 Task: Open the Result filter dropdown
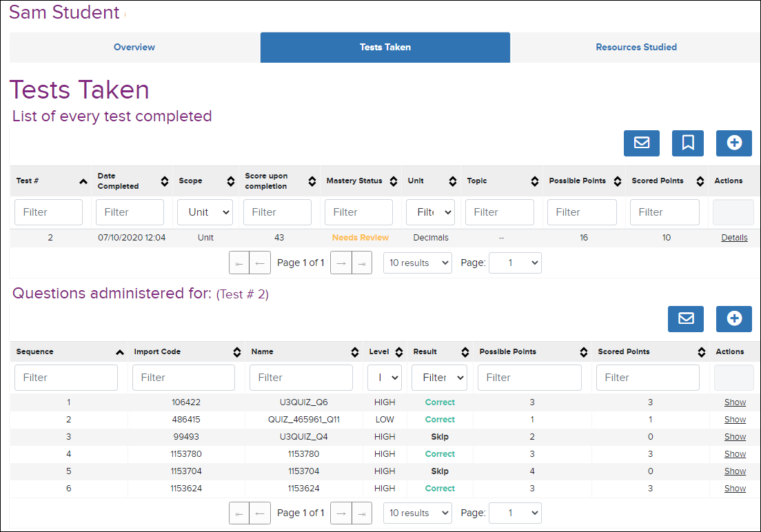click(439, 378)
